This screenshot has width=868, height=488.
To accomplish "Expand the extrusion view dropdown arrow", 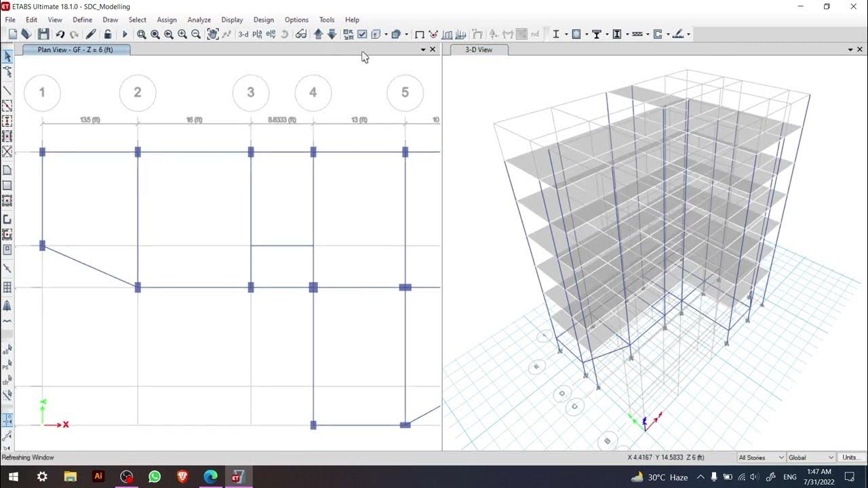I will 386,34.
